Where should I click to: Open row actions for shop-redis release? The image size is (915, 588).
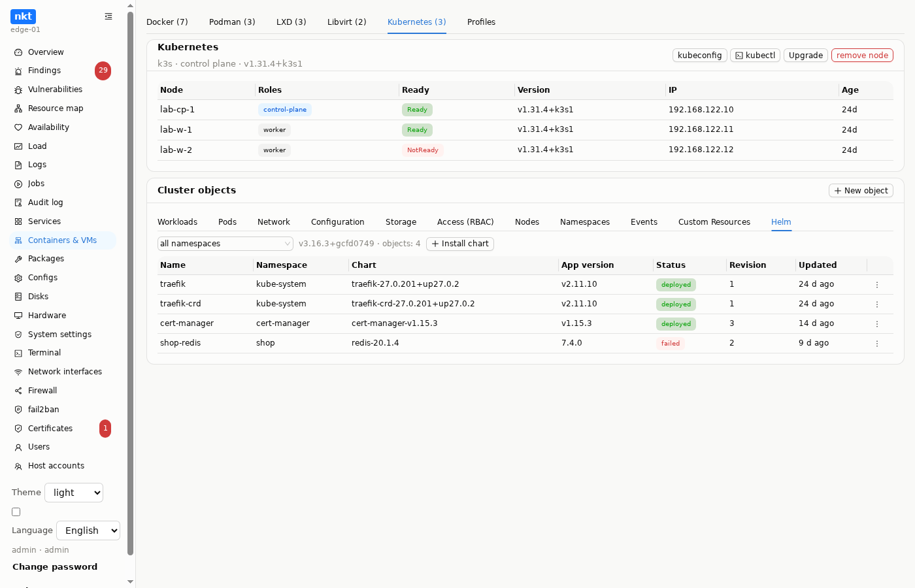[x=877, y=344]
